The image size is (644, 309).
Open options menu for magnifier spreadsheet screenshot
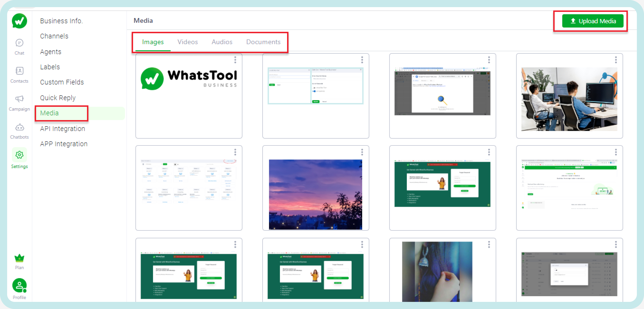489,60
